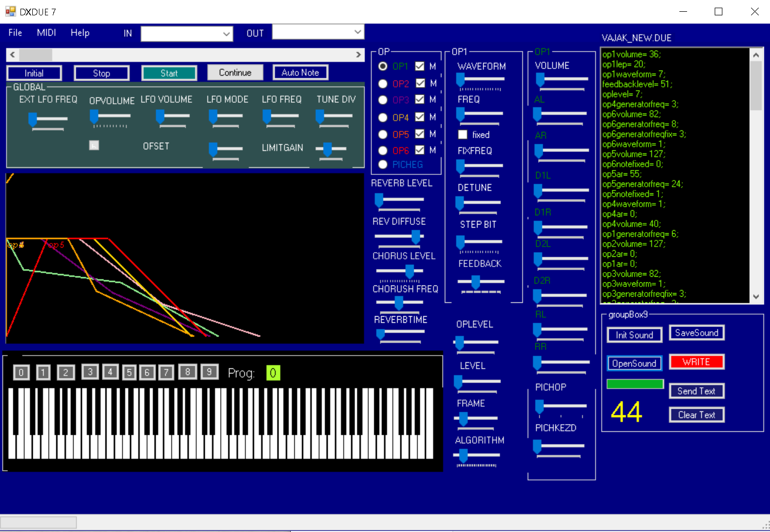Viewport: 770px width, 532px height.
Task: Select the OP1 radio button
Action: (x=383, y=66)
